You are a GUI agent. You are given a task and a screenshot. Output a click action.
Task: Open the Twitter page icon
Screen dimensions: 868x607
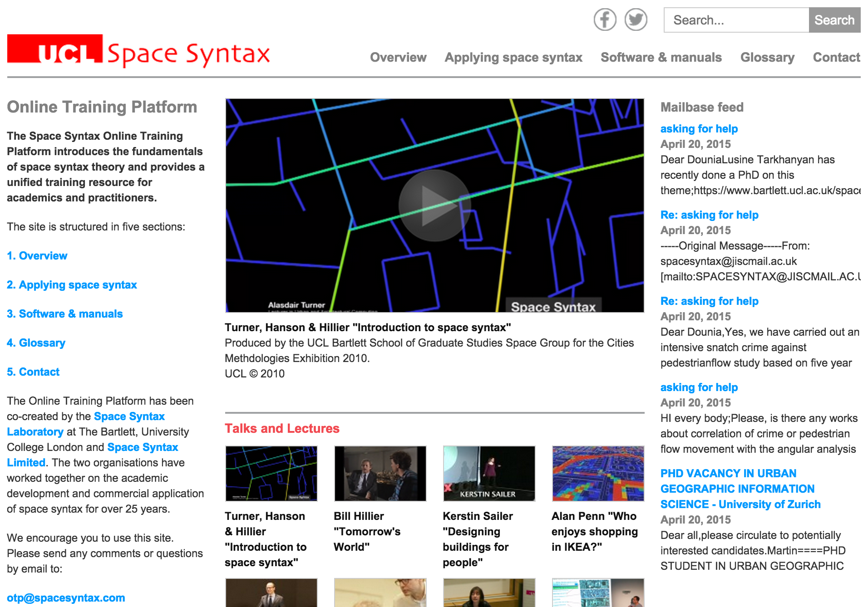(x=636, y=20)
